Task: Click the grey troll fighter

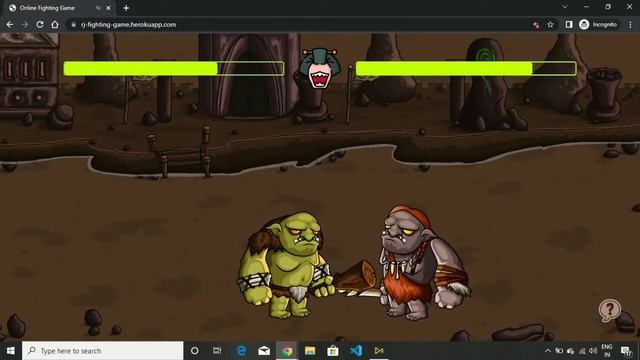Action: [424, 263]
